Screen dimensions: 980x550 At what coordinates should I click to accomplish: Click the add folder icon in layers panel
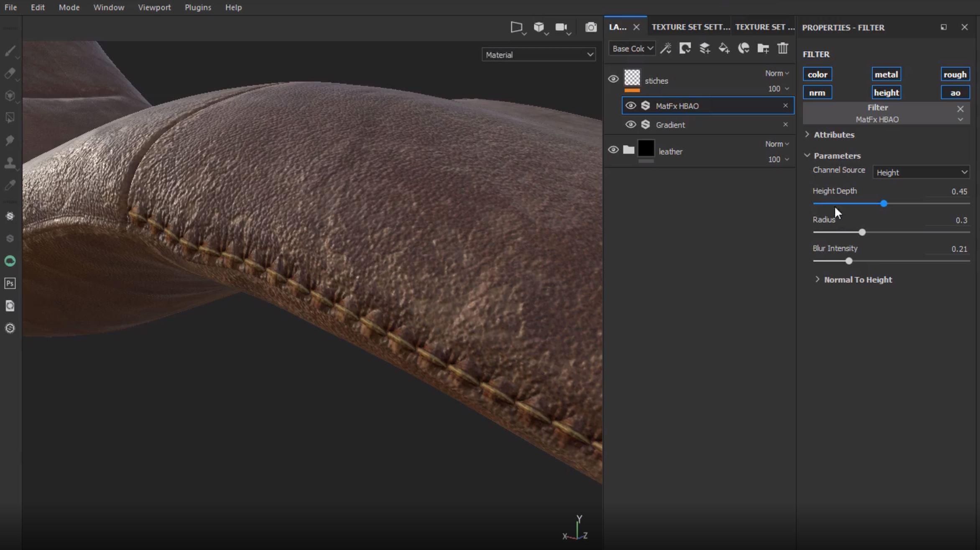click(763, 49)
